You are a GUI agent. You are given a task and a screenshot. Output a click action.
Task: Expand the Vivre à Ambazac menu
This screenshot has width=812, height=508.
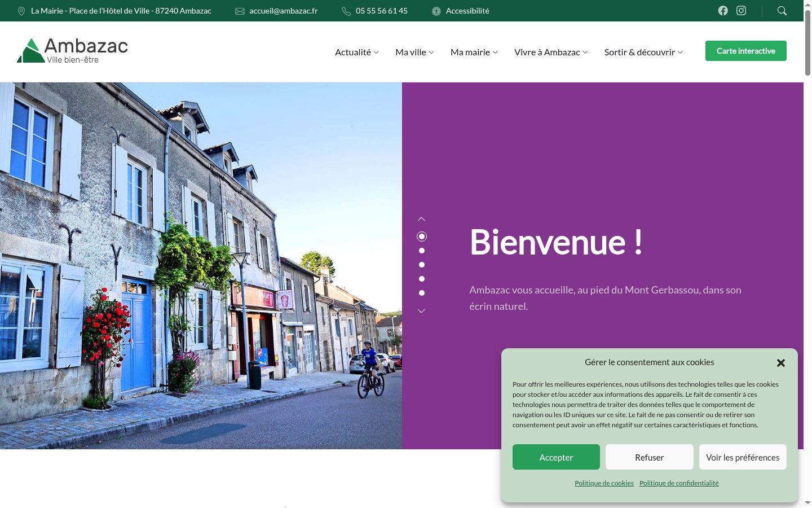tap(551, 52)
